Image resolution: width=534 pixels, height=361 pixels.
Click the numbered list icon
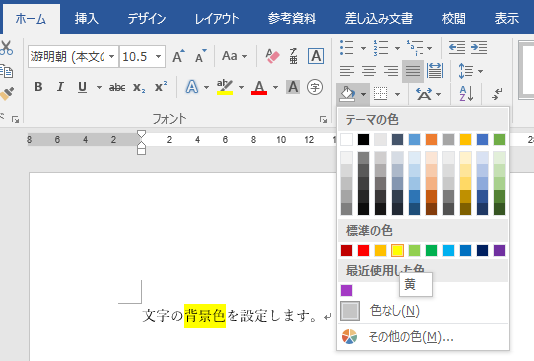coord(381,48)
